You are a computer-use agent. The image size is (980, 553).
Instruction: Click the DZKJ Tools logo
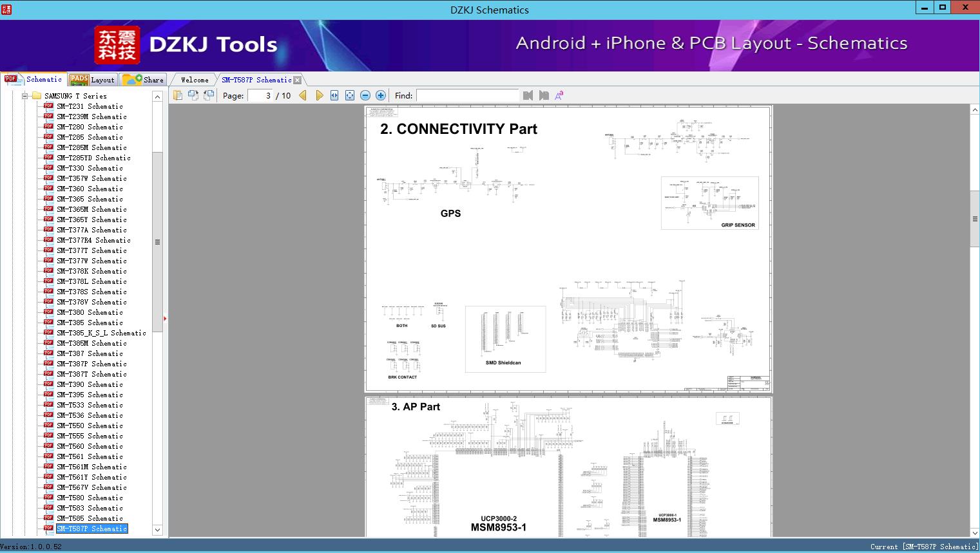(186, 44)
